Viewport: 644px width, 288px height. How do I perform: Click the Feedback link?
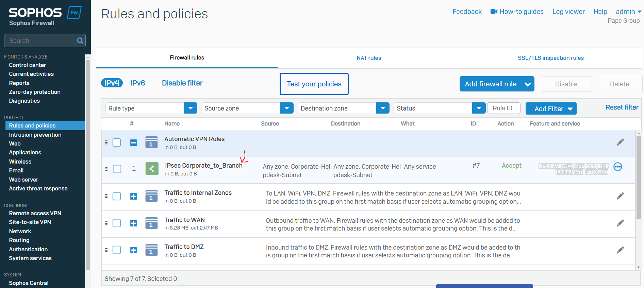pos(467,12)
